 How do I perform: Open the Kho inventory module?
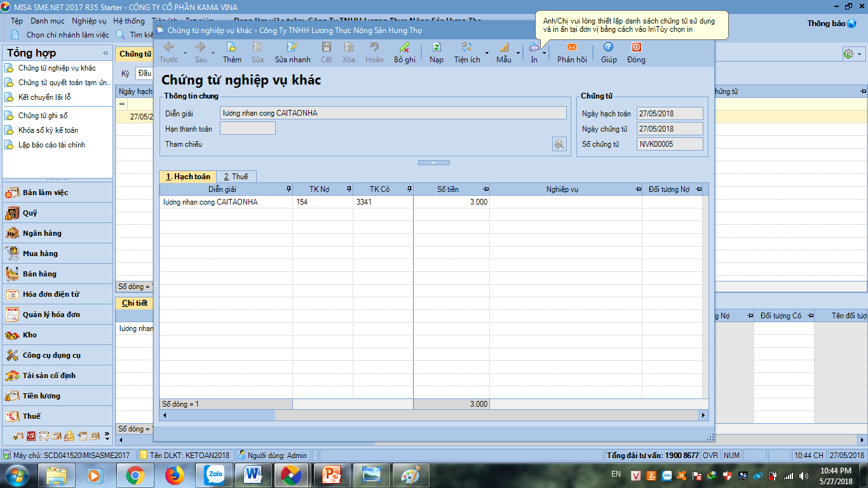tap(58, 335)
